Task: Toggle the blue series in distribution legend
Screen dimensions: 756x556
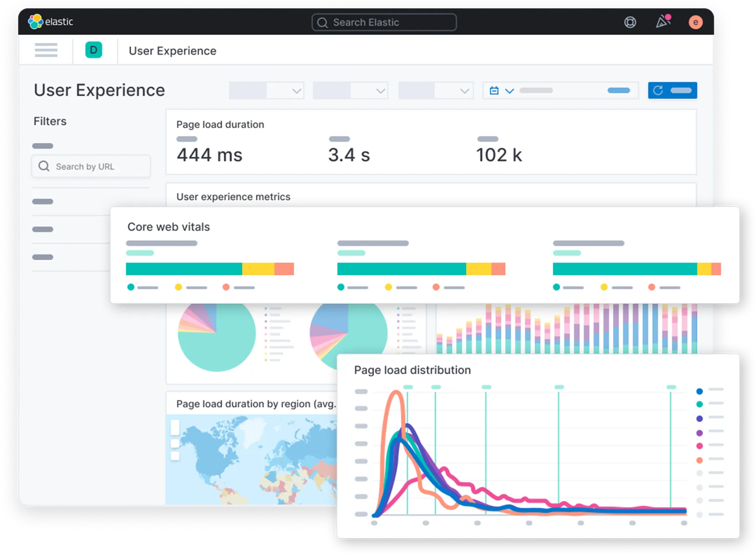Action: point(700,391)
